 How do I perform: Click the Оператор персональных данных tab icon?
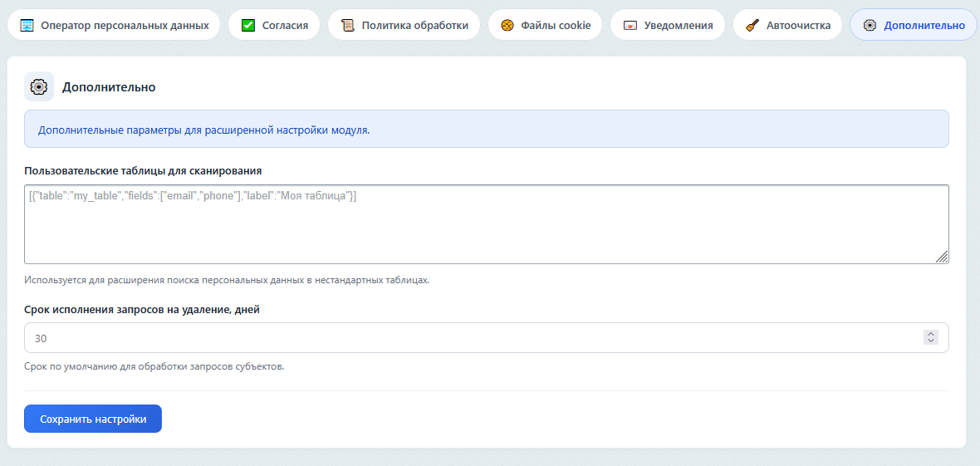(27, 25)
